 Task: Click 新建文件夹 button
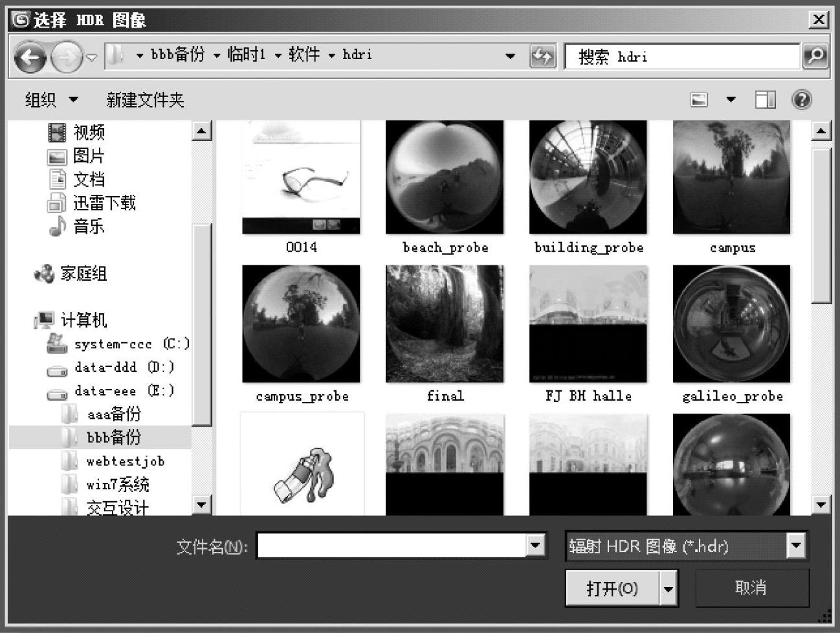coord(145,100)
